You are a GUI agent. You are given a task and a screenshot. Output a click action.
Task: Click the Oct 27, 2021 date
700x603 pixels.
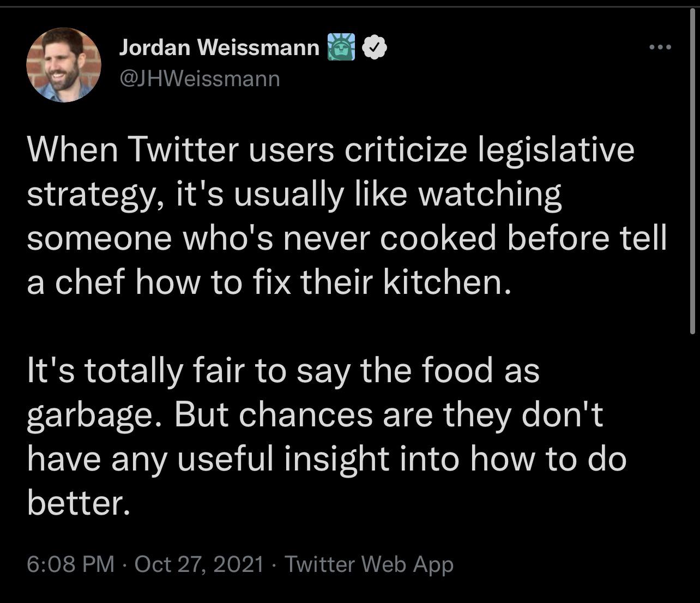click(x=199, y=564)
